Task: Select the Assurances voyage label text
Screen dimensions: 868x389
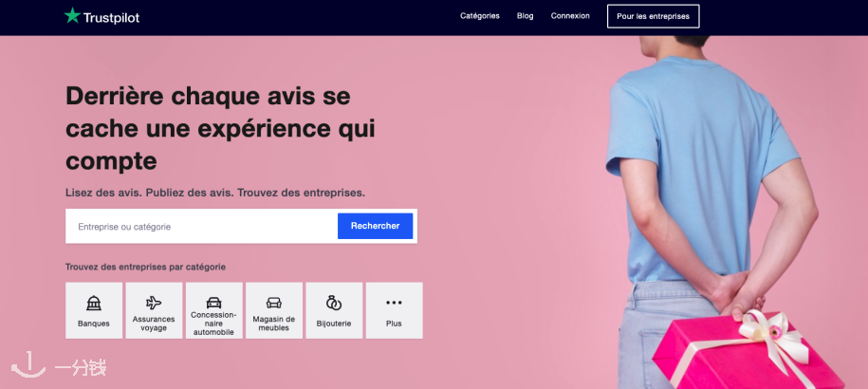Action: tap(154, 324)
